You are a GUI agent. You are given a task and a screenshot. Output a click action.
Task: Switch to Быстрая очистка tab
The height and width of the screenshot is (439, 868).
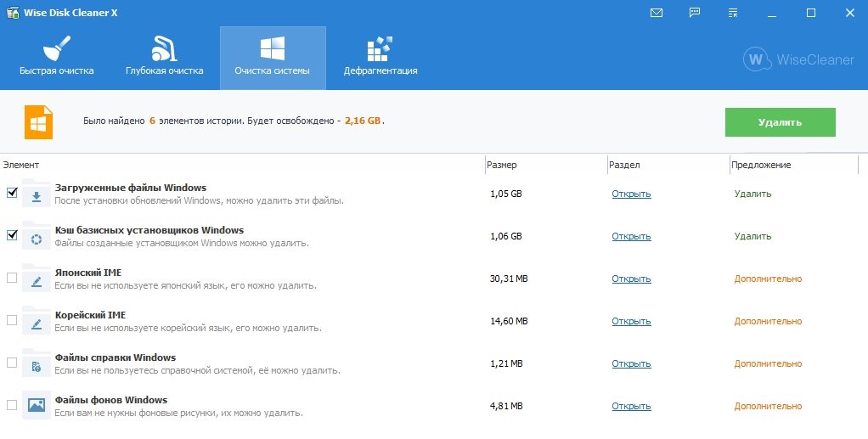56,58
